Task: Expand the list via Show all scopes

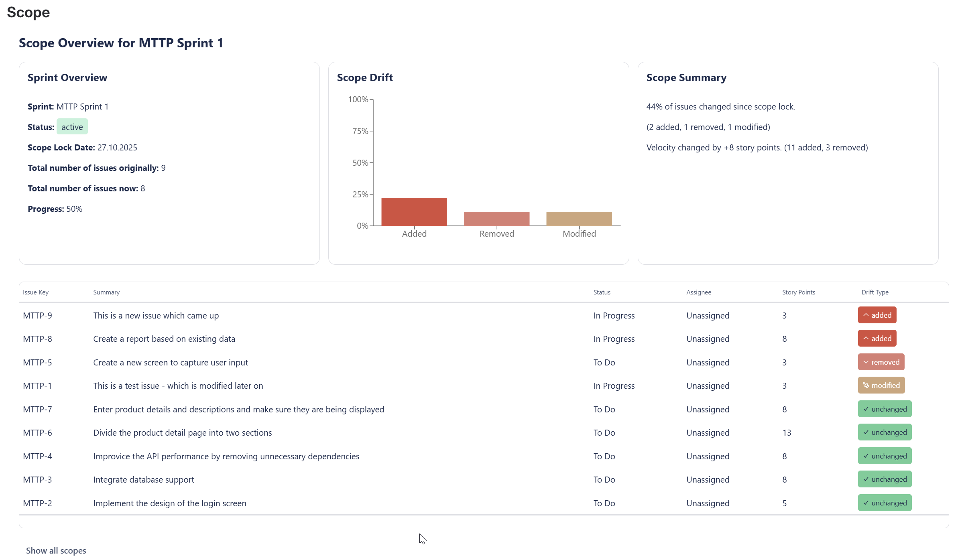Action: pyautogui.click(x=56, y=550)
